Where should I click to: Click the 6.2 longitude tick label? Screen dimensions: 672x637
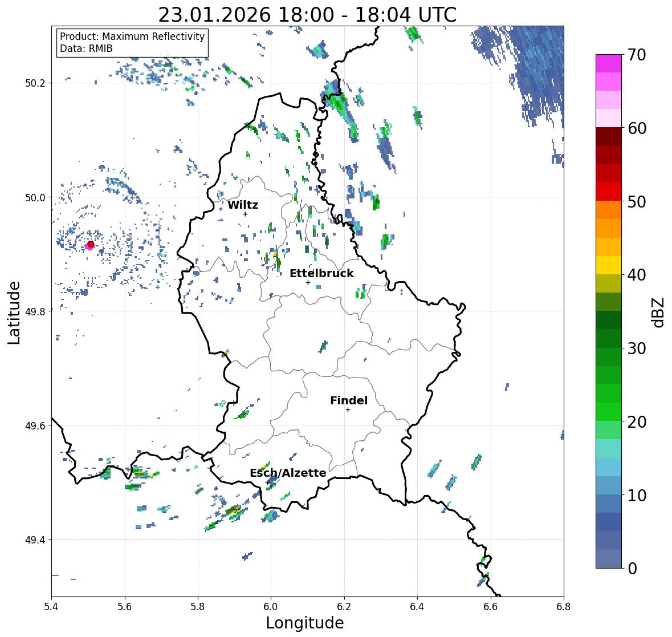point(344,607)
